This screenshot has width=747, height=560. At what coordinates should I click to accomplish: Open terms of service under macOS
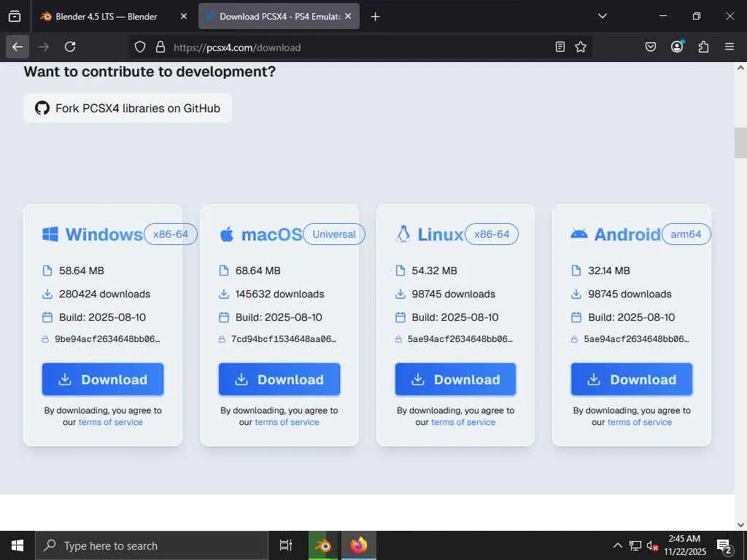click(287, 422)
